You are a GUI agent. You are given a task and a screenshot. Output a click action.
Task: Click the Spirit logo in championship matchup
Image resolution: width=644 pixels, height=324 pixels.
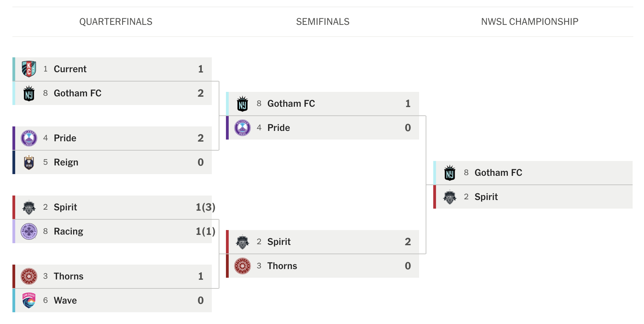point(450,197)
